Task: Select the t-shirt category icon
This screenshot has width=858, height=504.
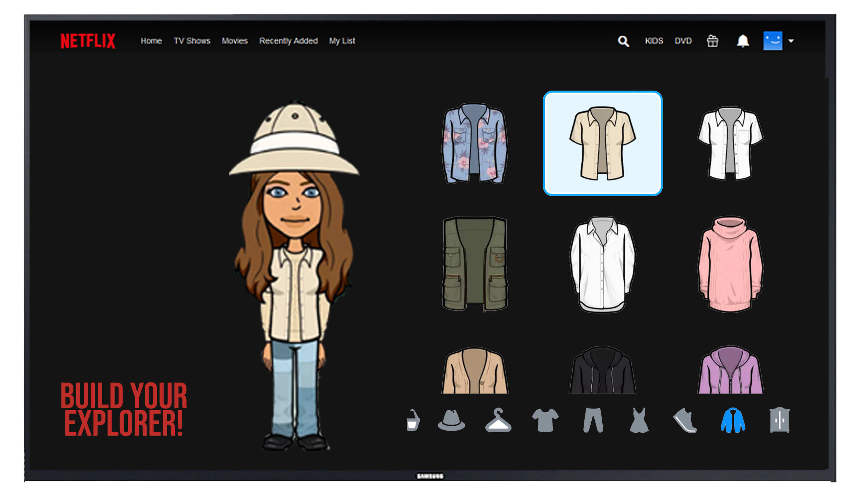Action: 545,420
